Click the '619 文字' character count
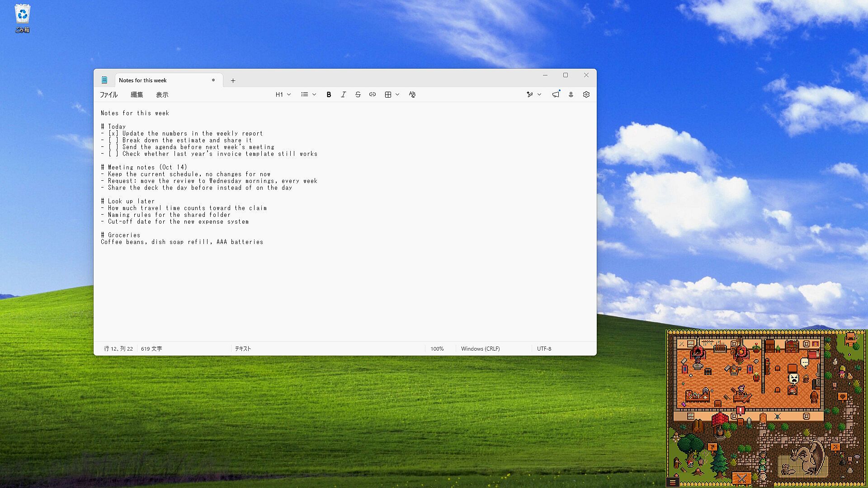This screenshot has height=488, width=868. pos(151,348)
